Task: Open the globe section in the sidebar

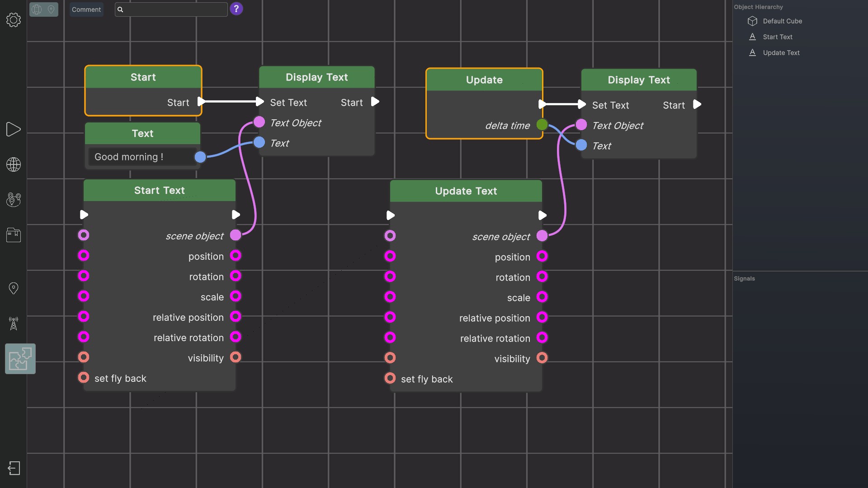Action: tap(14, 164)
